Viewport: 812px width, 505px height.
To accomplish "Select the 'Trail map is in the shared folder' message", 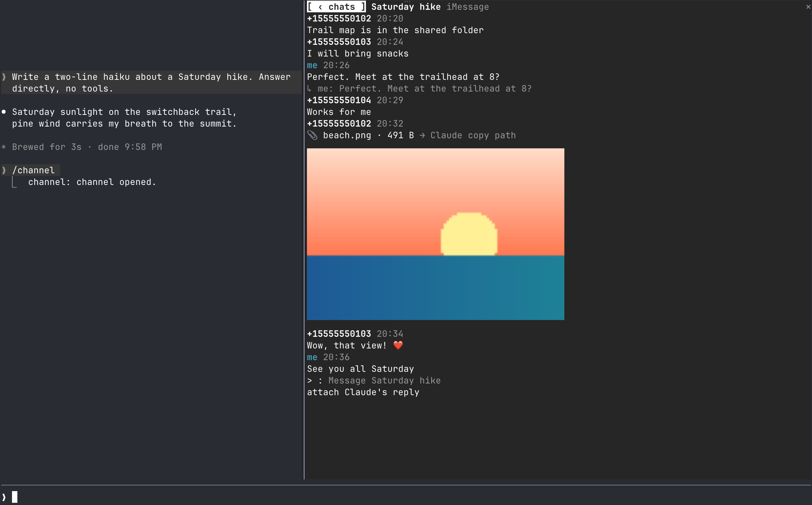I will click(395, 30).
